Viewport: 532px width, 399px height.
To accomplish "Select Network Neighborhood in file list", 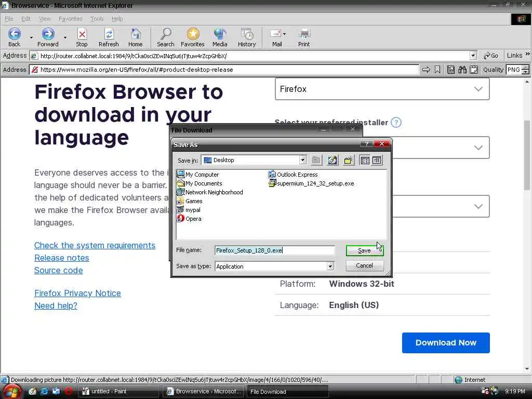I will point(210,192).
